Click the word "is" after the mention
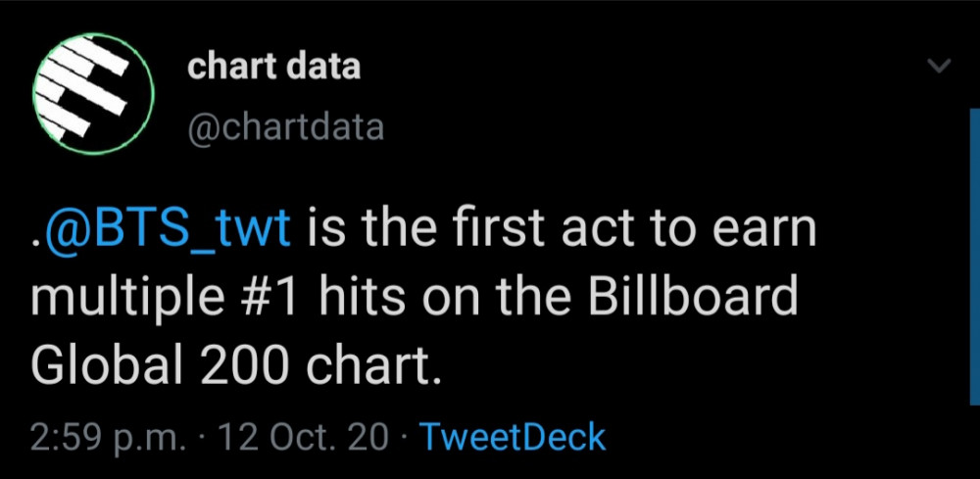Viewport: 980px width, 479px height. [318, 230]
